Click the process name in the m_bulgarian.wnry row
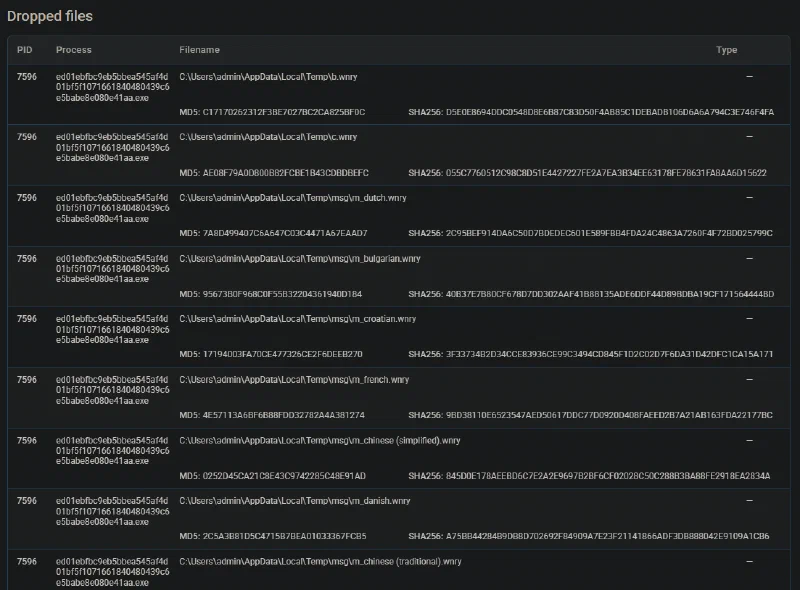This screenshot has width=800, height=590. click(113, 269)
